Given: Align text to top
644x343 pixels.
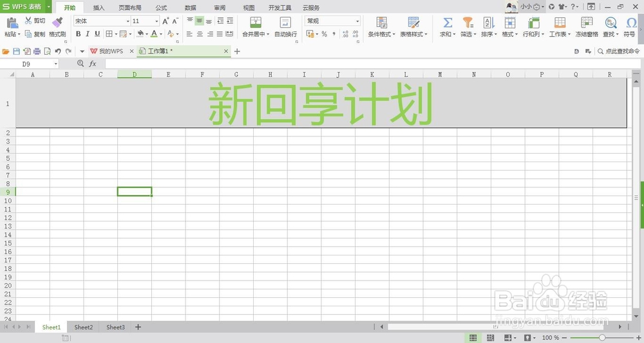Looking at the screenshot, I should pos(190,21).
